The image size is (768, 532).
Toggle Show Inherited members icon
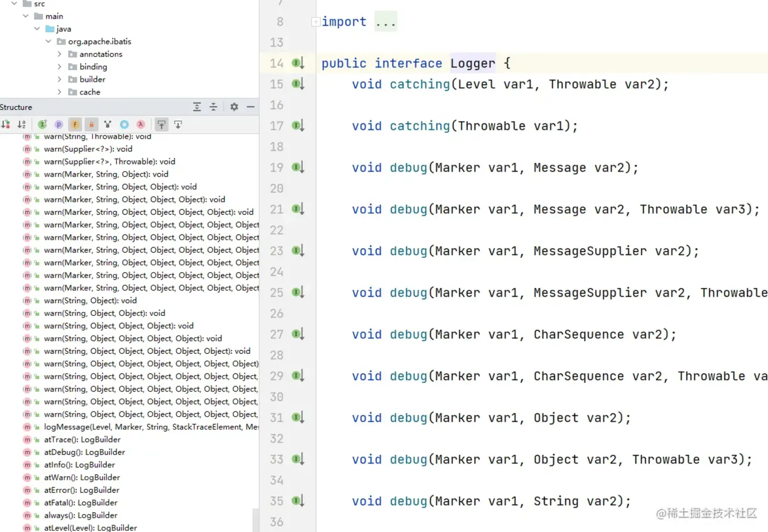[x=108, y=124]
